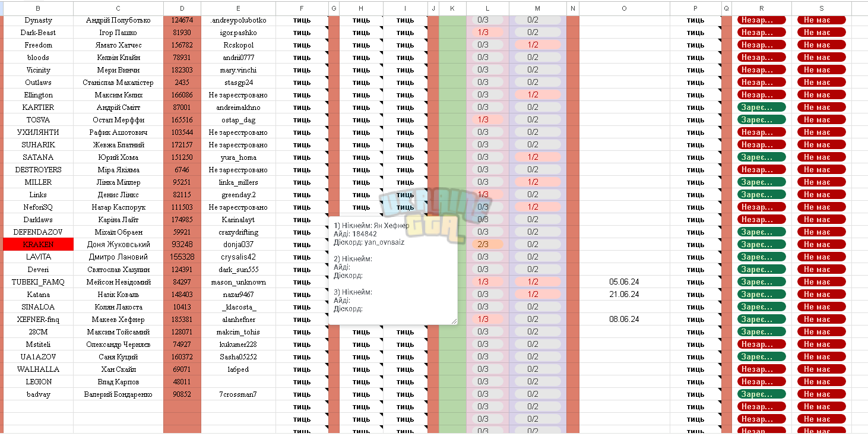Select the column K header
This screenshot has height=436, width=868.
(x=452, y=8)
